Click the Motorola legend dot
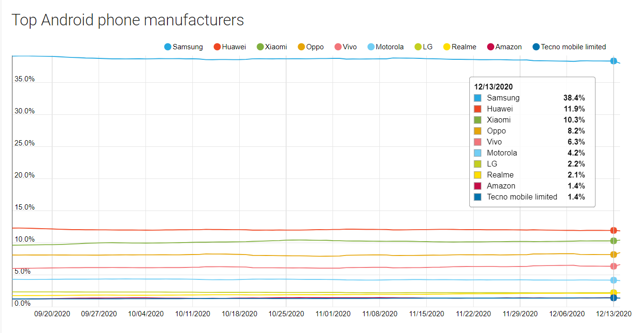Viewport: 644px width, 333px height. (371, 47)
